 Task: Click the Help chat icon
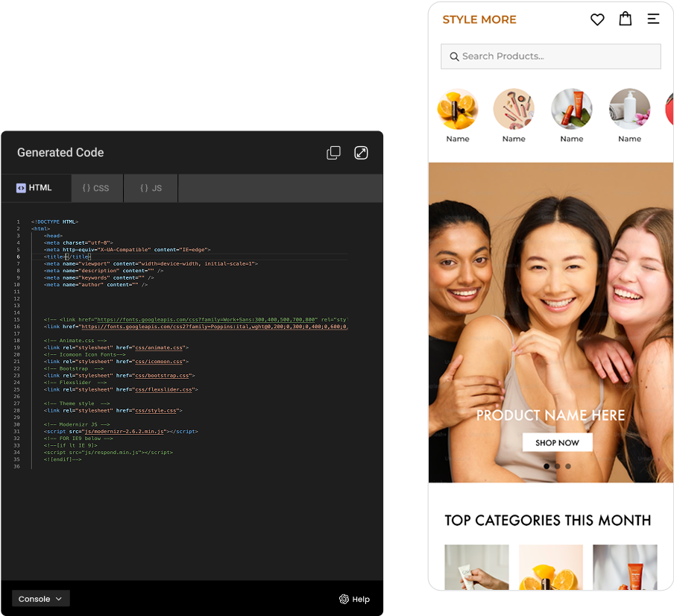(x=344, y=599)
